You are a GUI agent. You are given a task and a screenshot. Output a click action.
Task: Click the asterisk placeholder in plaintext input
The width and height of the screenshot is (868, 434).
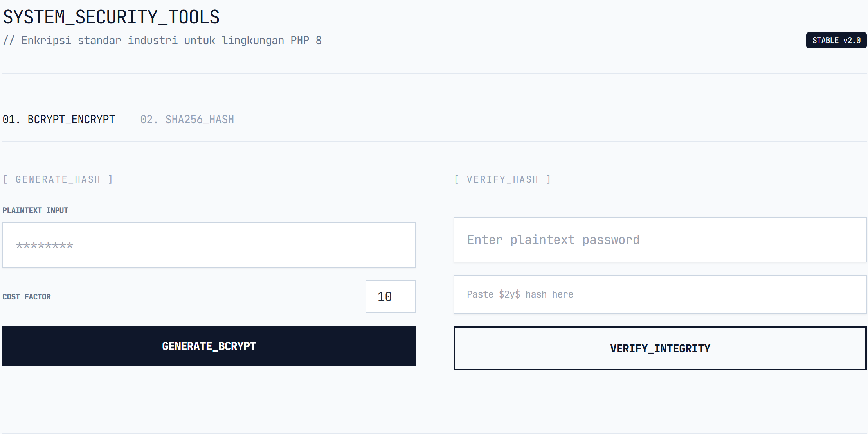click(45, 246)
